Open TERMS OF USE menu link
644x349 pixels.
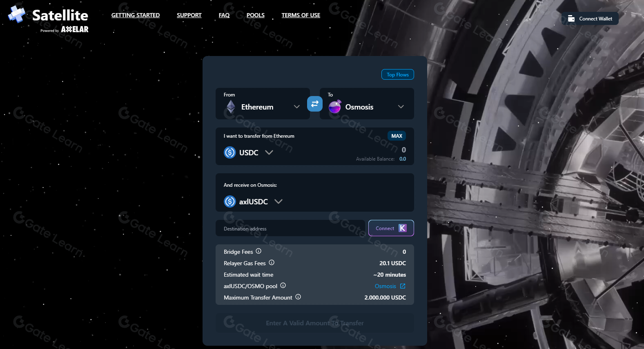[301, 15]
